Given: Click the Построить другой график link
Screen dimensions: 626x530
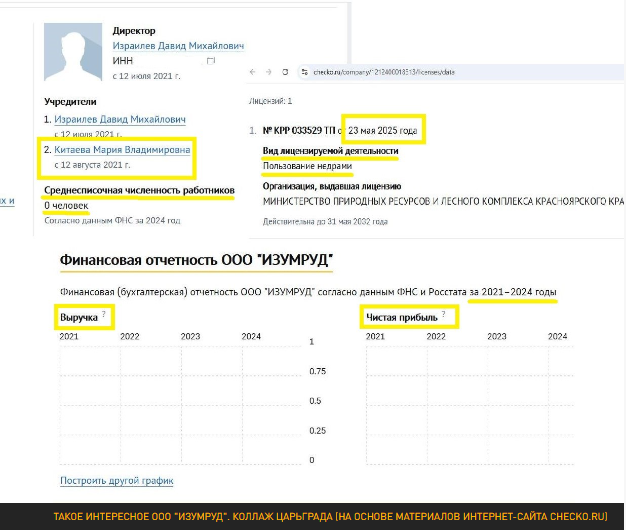Looking at the screenshot, I should [x=117, y=481].
